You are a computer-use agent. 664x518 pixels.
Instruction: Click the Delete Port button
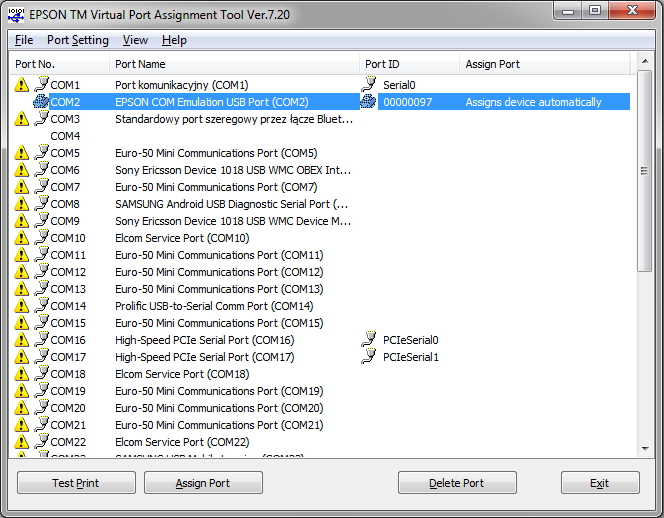click(457, 483)
